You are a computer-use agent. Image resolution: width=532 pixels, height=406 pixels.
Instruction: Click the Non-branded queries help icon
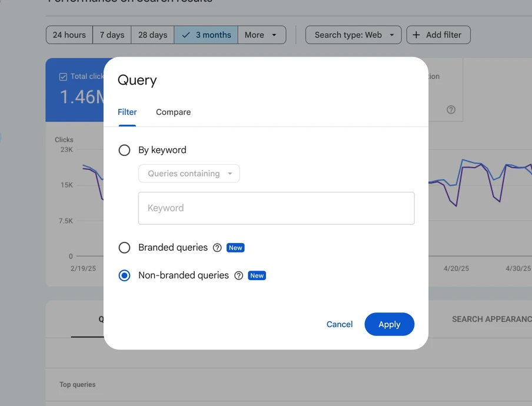(x=238, y=275)
